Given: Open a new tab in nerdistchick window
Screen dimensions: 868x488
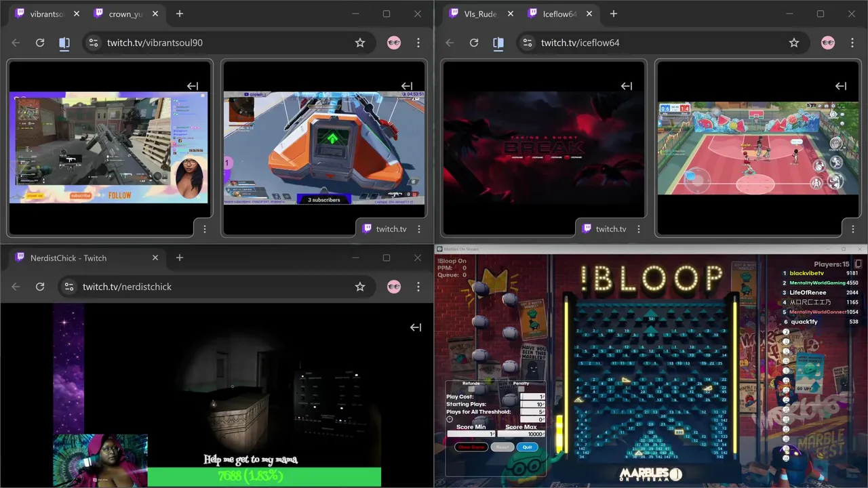Looking at the screenshot, I should (180, 258).
